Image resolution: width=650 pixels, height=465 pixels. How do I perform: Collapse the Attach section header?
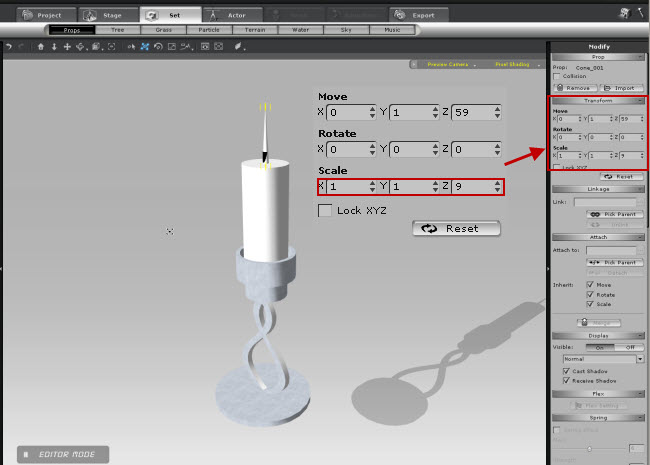click(598, 237)
